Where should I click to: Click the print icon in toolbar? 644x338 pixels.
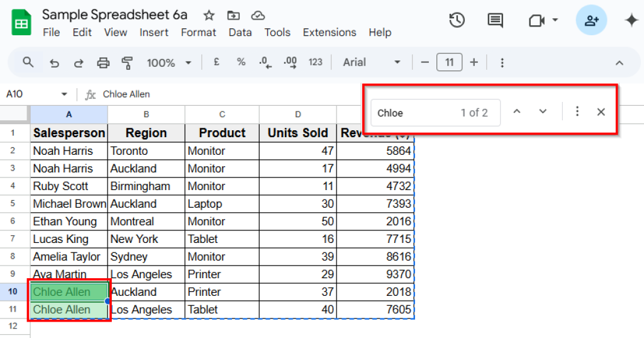pyautogui.click(x=103, y=62)
